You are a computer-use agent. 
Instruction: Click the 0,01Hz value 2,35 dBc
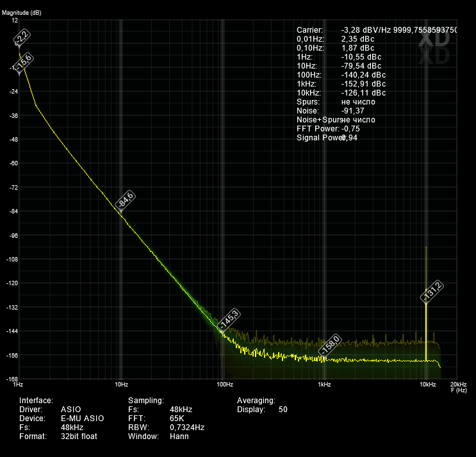(x=357, y=39)
